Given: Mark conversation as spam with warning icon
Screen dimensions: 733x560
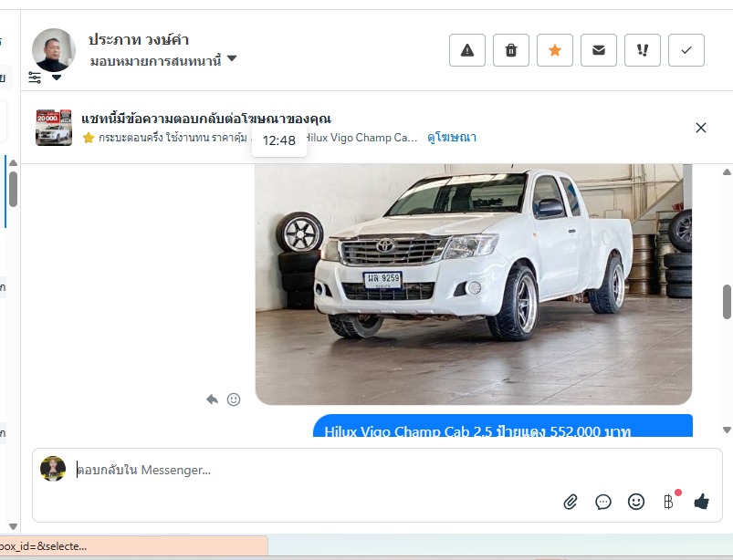Looking at the screenshot, I should click(467, 50).
